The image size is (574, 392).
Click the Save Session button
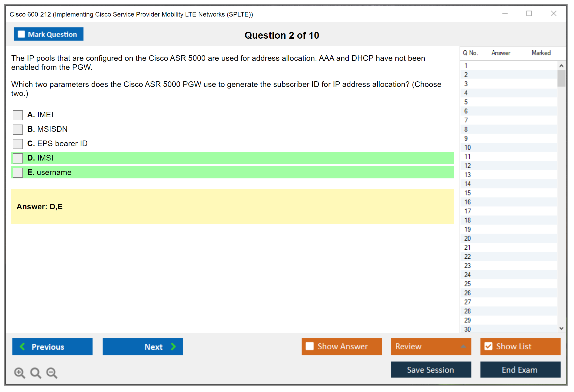pyautogui.click(x=431, y=370)
